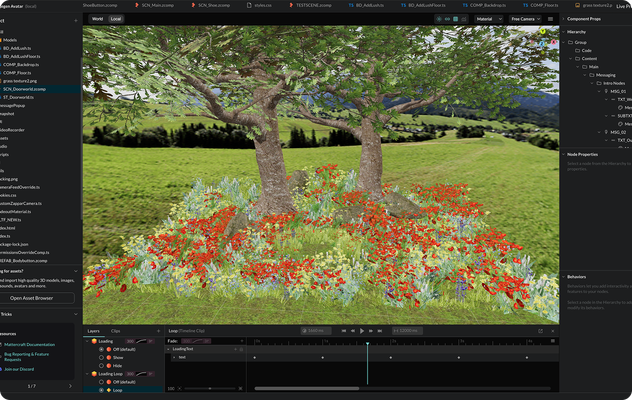The height and width of the screenshot is (400, 632).
Task: Play the timeline clip
Action: pos(362,331)
